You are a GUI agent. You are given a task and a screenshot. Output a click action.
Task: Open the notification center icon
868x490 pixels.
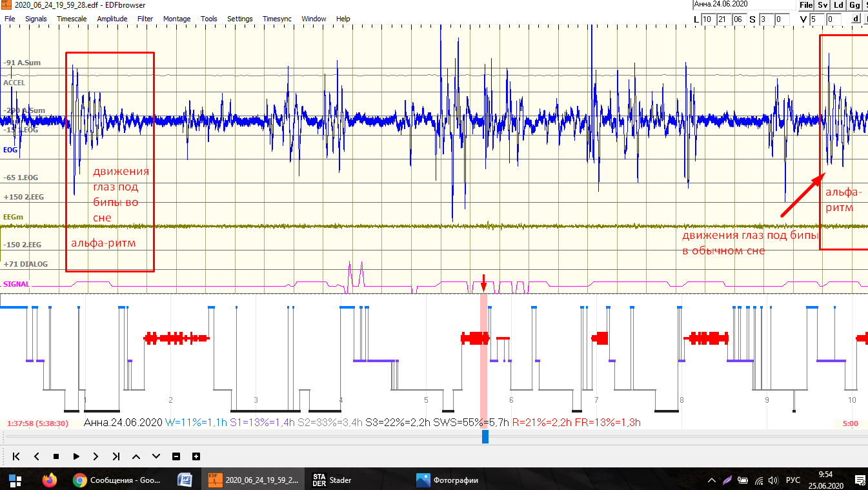click(x=860, y=480)
